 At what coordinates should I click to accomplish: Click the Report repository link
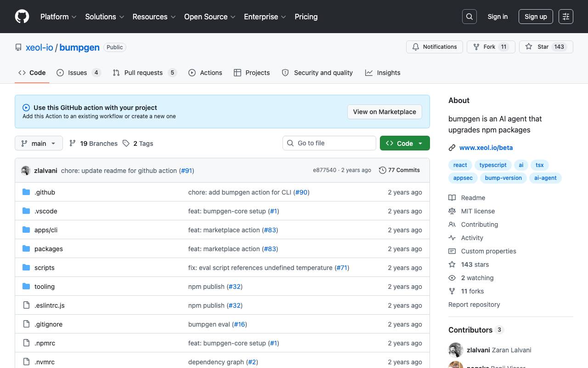[474, 305]
